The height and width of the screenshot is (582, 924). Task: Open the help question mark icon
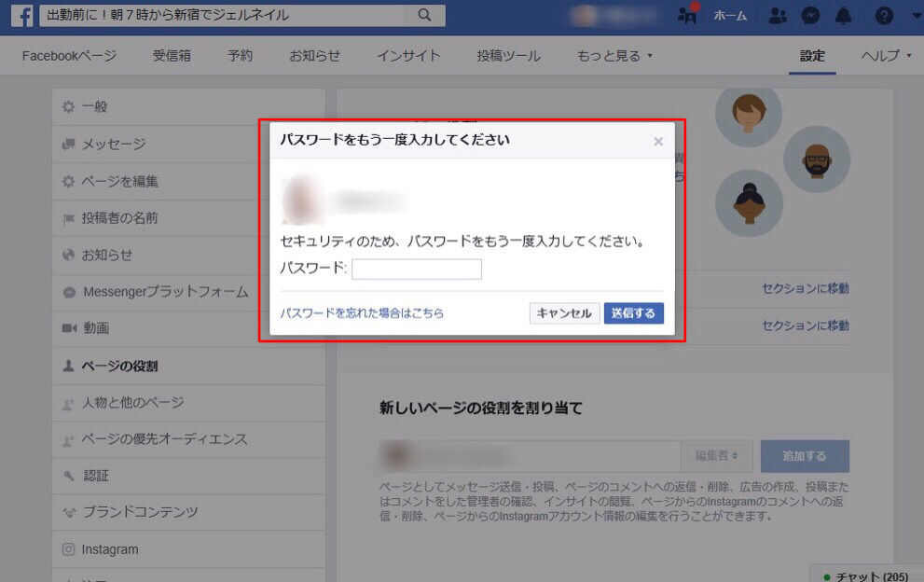coord(884,15)
